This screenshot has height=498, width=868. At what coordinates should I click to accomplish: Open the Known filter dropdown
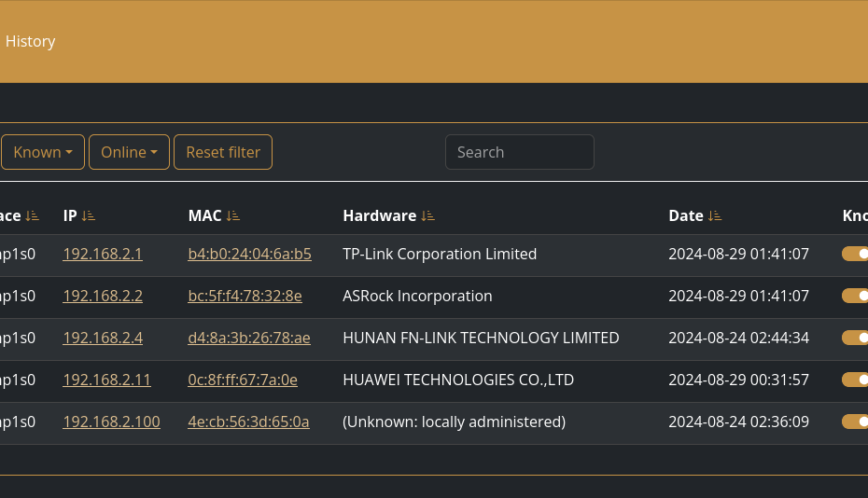pos(43,152)
